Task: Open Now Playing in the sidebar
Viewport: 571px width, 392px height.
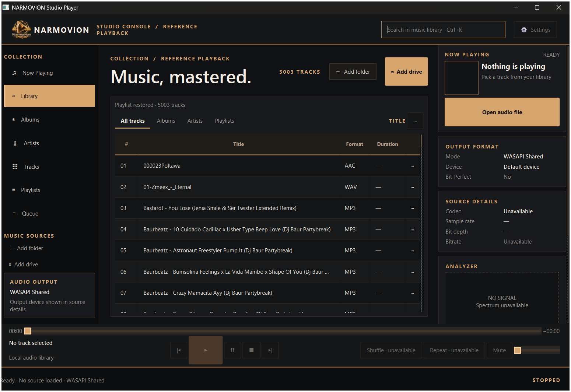Action: 49,73
